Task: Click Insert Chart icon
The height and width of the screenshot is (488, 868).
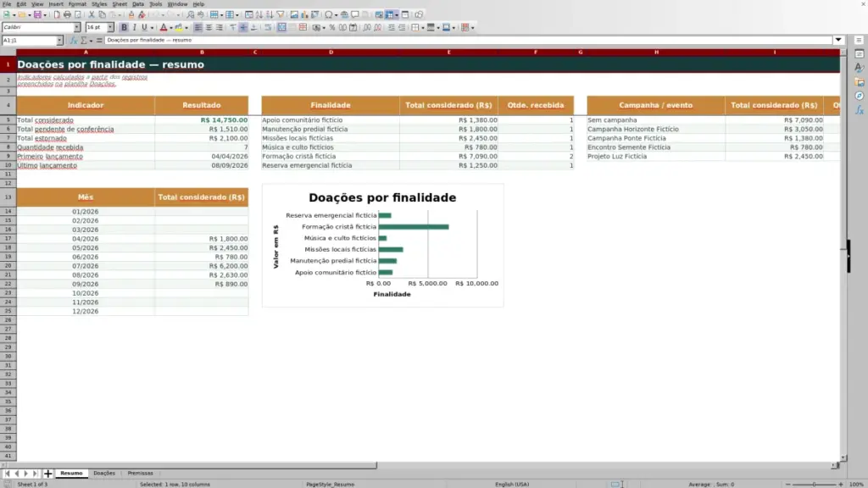Action: click(x=304, y=14)
